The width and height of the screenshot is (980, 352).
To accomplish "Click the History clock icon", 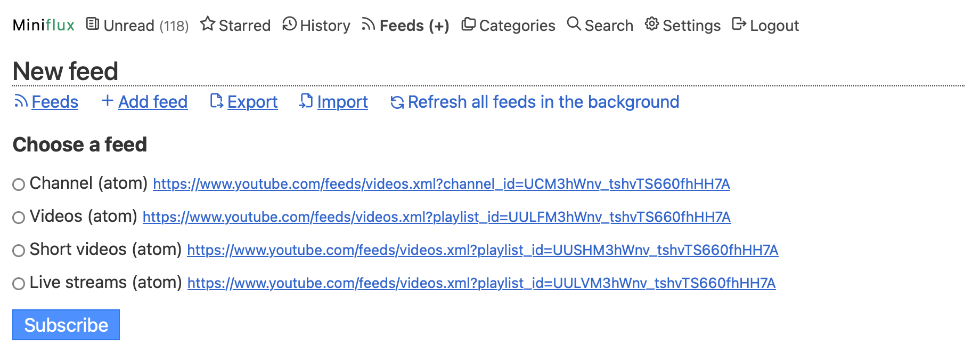I will click(288, 24).
